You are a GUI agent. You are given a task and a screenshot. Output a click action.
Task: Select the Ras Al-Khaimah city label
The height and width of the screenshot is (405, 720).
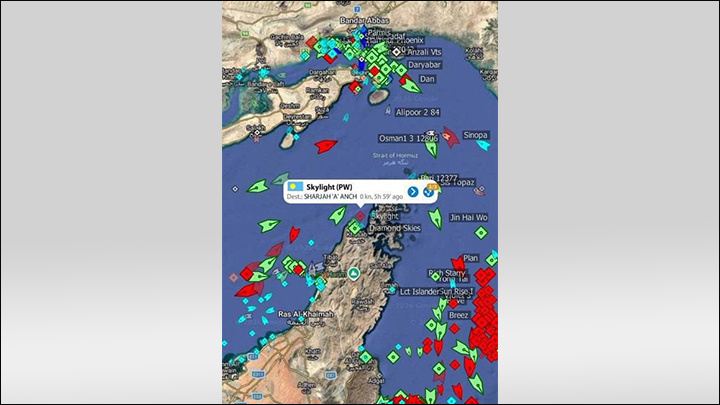pos(305,314)
